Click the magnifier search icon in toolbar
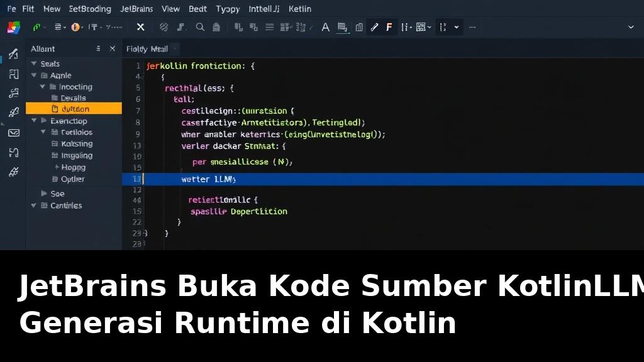The width and height of the screenshot is (644, 362). [x=200, y=27]
